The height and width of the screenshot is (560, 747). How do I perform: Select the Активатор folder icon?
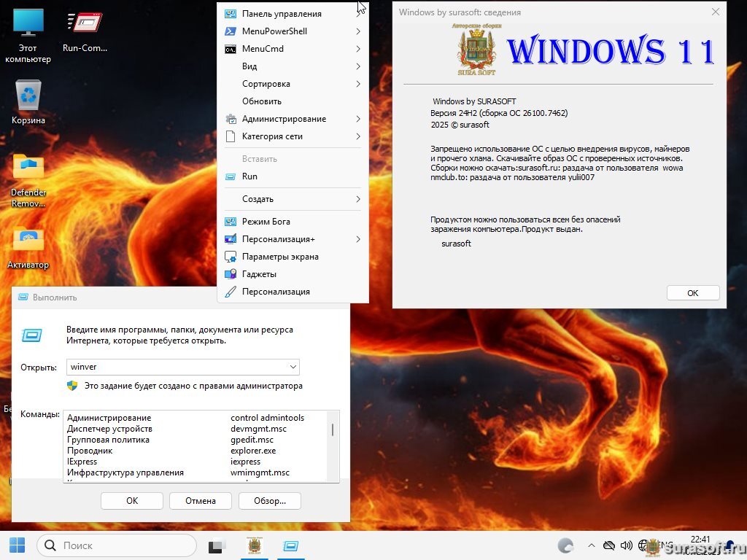click(x=28, y=248)
